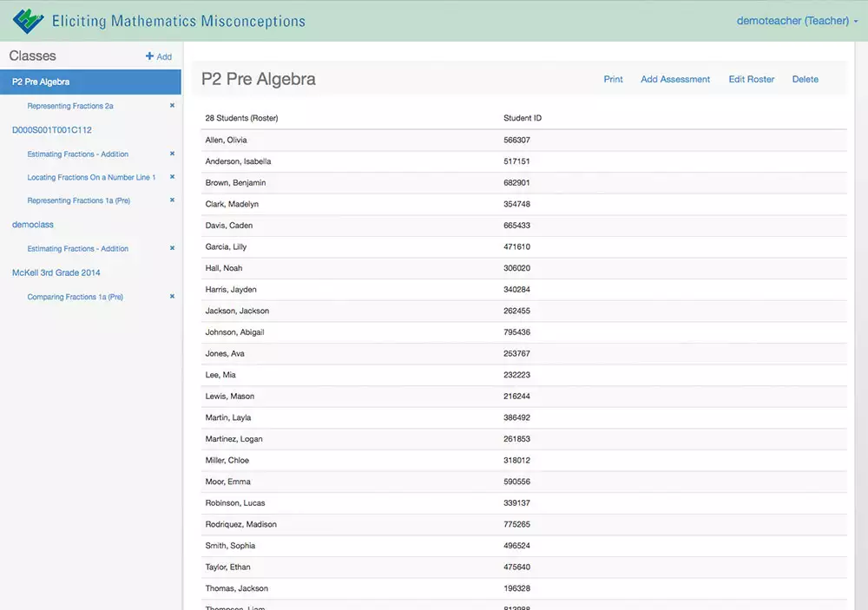The width and height of the screenshot is (868, 610).
Task: Open the Representing Fractions 2a assessment
Action: click(x=70, y=106)
